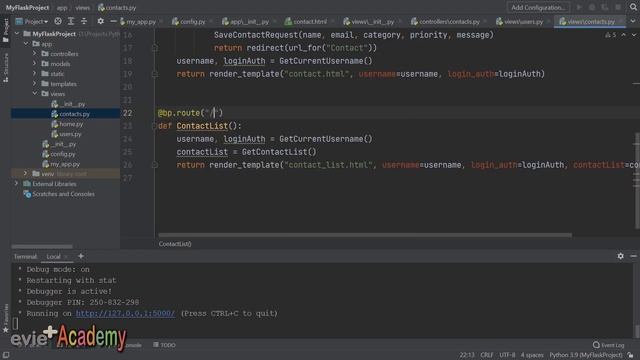Hide the Terminal panel with minus icon
The image size is (640, 360).
[x=633, y=256]
